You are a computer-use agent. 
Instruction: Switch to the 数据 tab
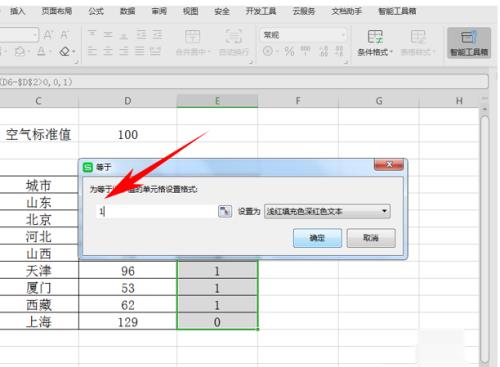(x=128, y=11)
